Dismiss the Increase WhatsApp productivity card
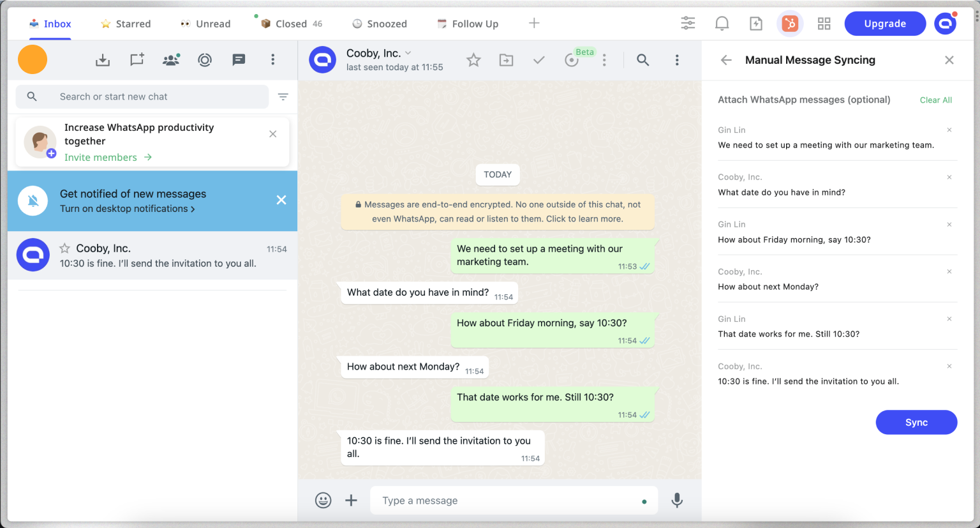This screenshot has width=980, height=528. point(273,134)
